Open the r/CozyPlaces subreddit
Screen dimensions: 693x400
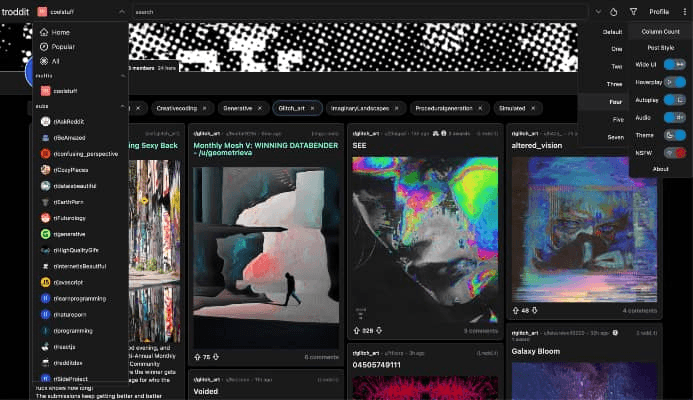click(x=65, y=170)
